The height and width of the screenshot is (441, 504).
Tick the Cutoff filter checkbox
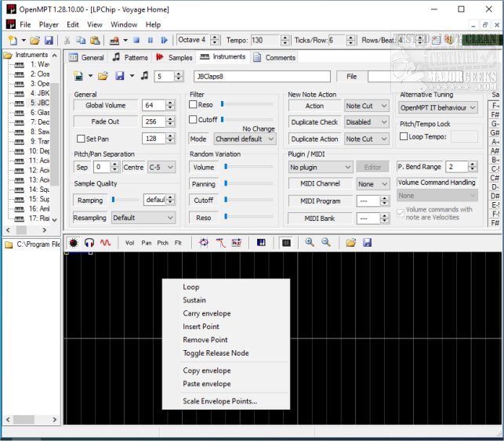(194, 120)
